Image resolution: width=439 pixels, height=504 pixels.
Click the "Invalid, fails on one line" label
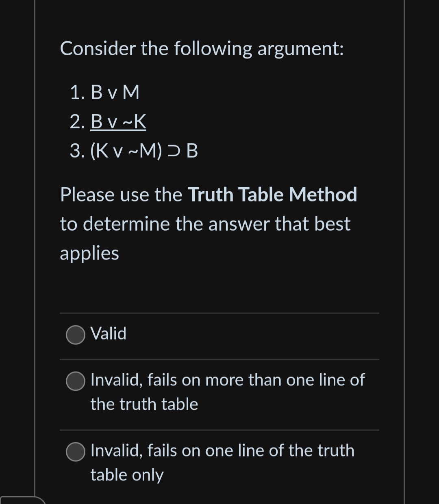[x=222, y=450]
